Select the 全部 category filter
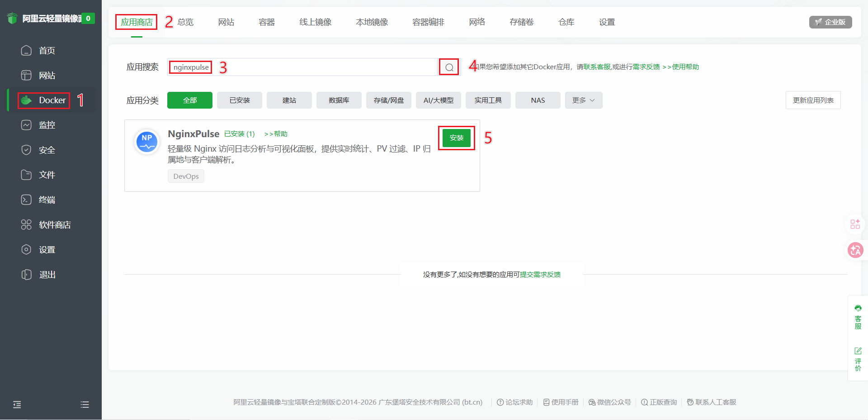The height and width of the screenshot is (420, 868). point(190,100)
